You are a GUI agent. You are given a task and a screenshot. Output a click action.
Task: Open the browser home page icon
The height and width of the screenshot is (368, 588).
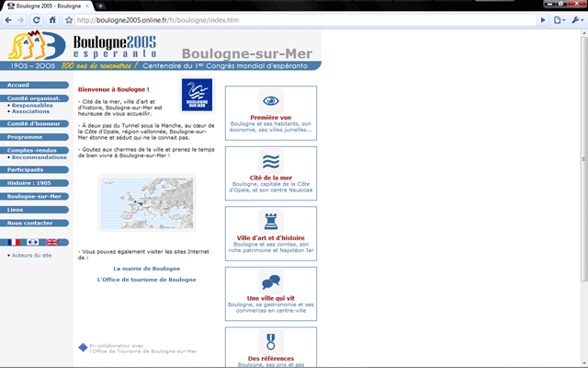[x=52, y=20]
